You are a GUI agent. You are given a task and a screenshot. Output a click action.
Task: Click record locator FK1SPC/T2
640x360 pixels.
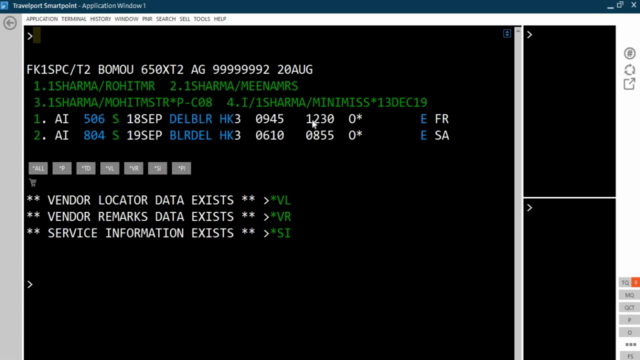pyautogui.click(x=58, y=70)
